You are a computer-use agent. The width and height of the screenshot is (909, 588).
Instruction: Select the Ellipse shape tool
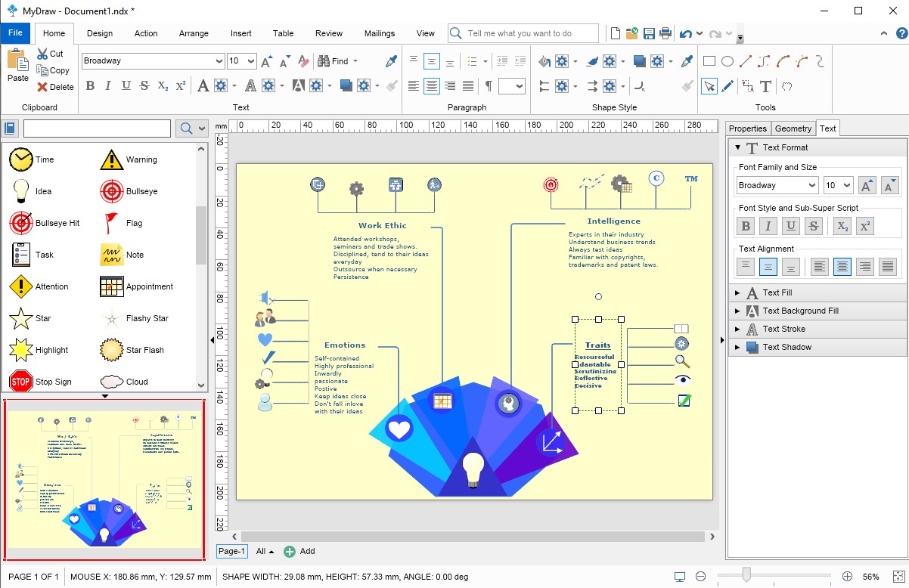pyautogui.click(x=727, y=61)
